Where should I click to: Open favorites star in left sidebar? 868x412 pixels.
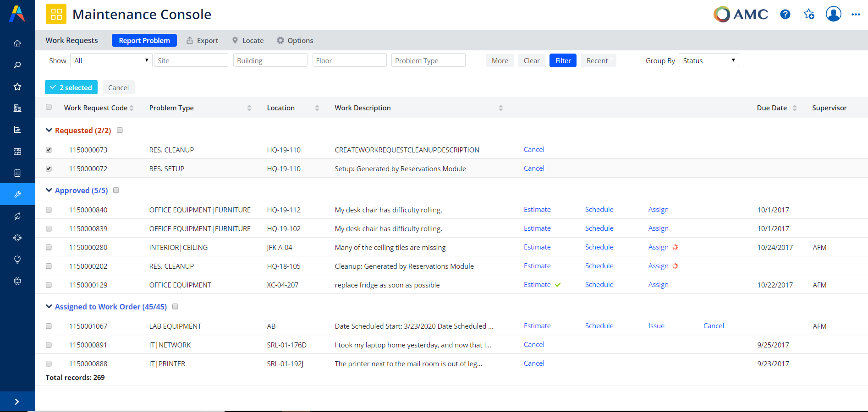click(x=17, y=87)
